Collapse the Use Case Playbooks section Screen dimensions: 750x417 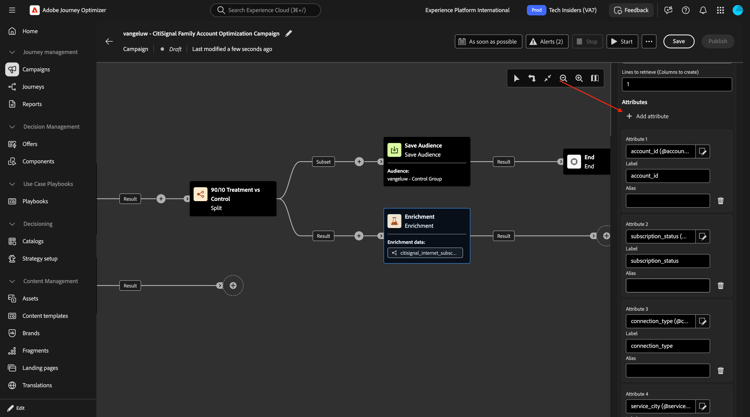pyautogui.click(x=12, y=184)
